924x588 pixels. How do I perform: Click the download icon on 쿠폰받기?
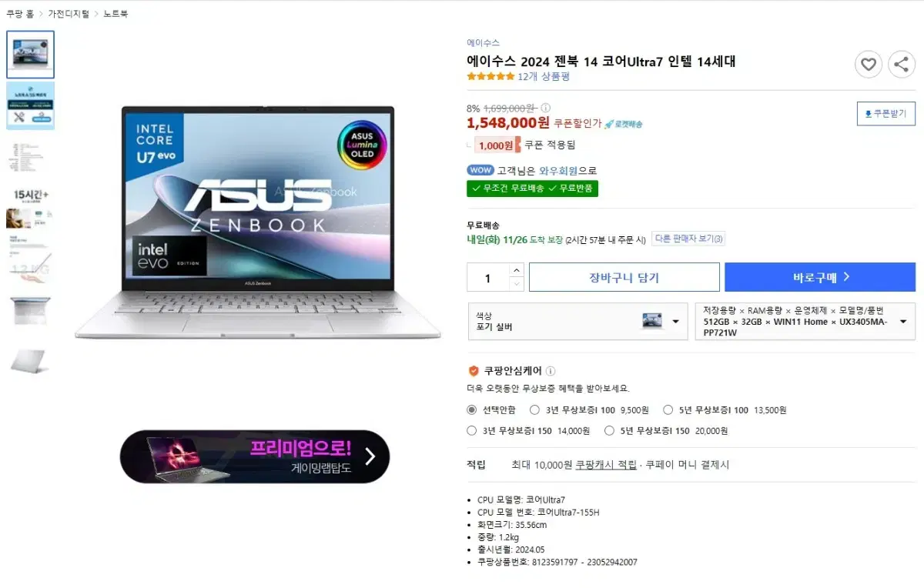[868, 114]
